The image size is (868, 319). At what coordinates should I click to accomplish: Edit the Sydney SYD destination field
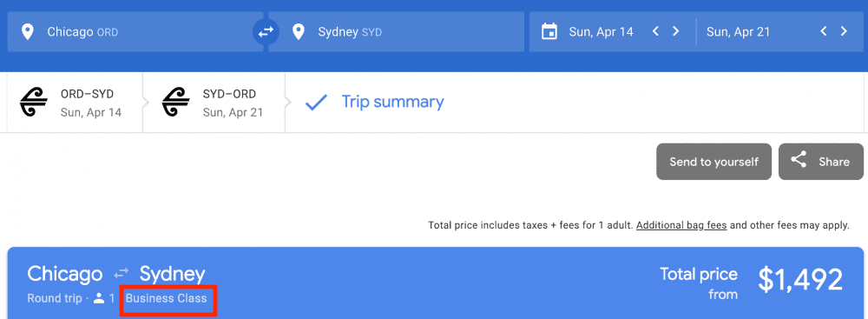[397, 32]
